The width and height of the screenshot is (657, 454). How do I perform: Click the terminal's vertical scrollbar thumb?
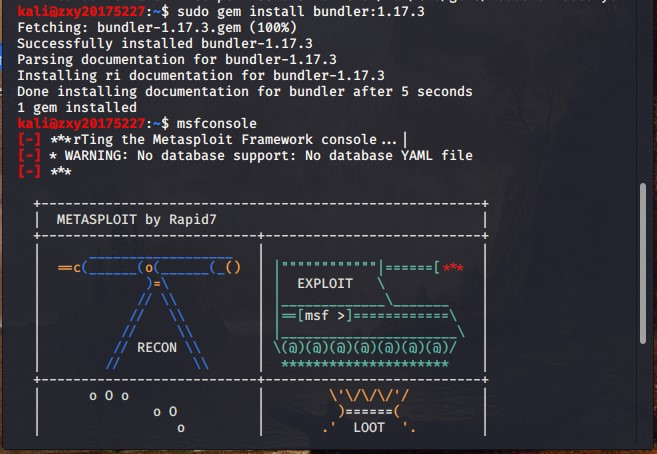coord(643,263)
